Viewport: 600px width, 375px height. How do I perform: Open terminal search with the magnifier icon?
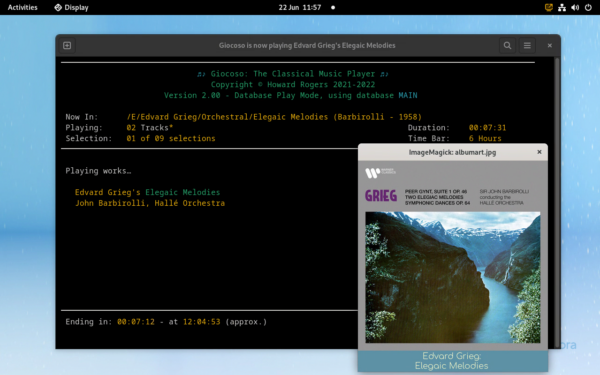507,46
